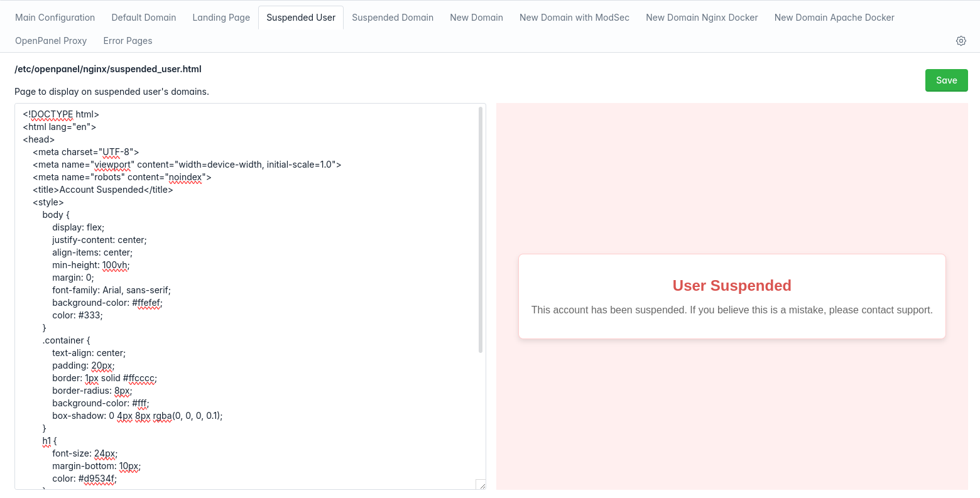Click the 'h1 {' selector line
980x498 pixels.
[x=50, y=441]
